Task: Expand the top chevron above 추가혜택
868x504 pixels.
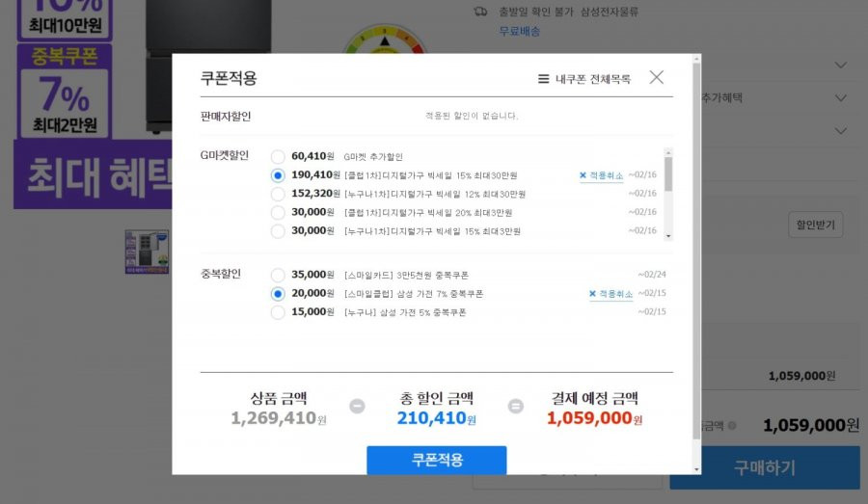Action: (840, 66)
